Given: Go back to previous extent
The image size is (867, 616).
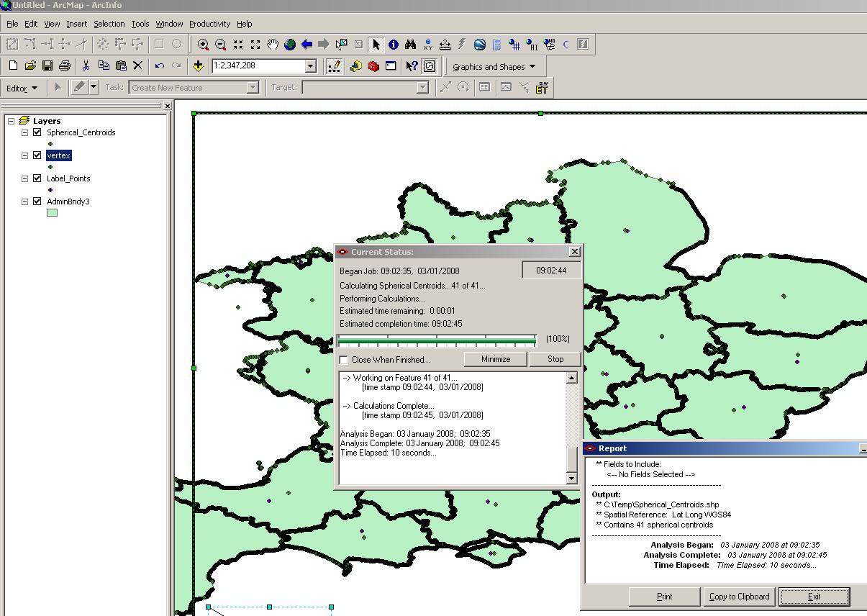Looking at the screenshot, I should tap(307, 45).
